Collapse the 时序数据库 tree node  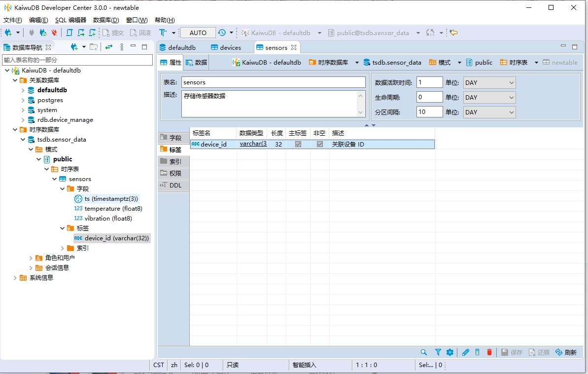(15, 130)
